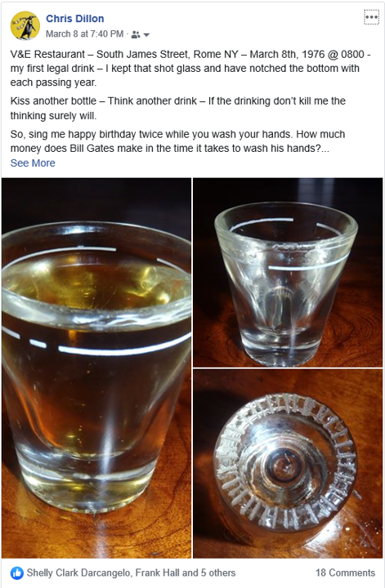Viewport: 385px width, 588px height.
Task: Click the friends audience icon
Action: pos(136,34)
